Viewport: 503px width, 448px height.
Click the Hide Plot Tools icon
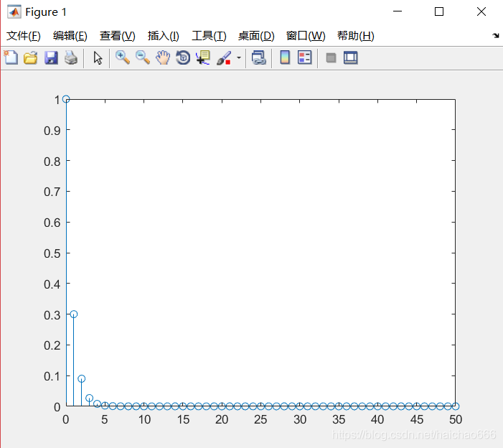pos(331,58)
